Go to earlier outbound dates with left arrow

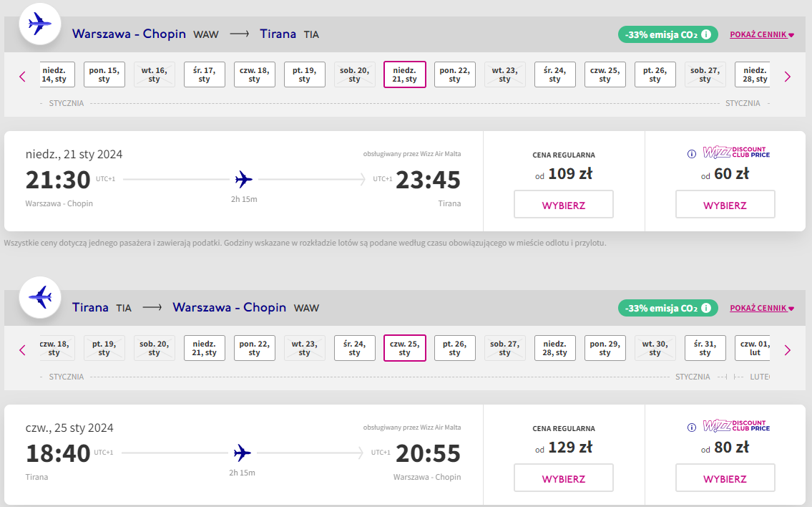[22, 77]
